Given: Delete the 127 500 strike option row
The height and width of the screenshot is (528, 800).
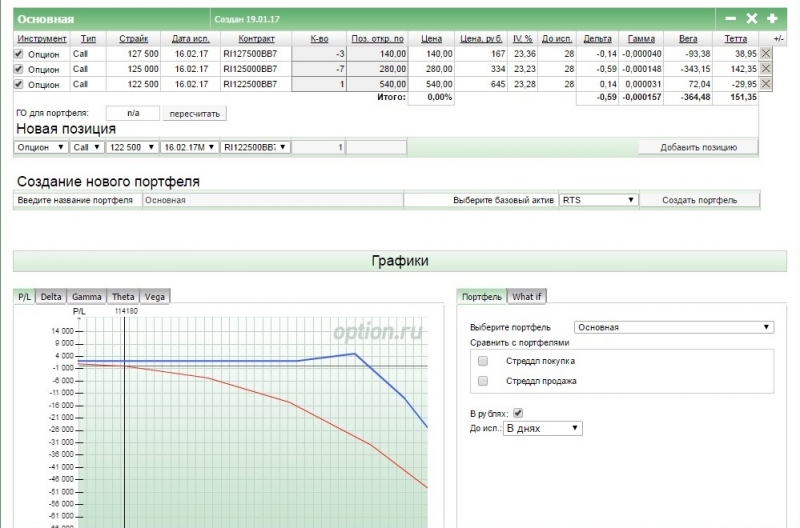Looking at the screenshot, I should [x=766, y=54].
